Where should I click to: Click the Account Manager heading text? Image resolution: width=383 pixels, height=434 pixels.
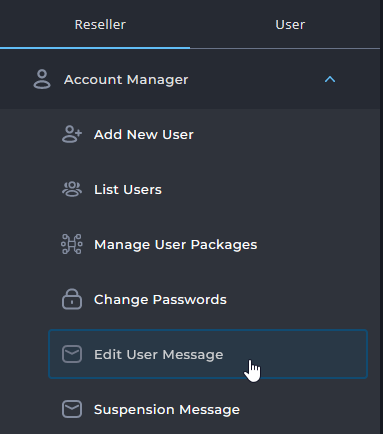tap(126, 80)
